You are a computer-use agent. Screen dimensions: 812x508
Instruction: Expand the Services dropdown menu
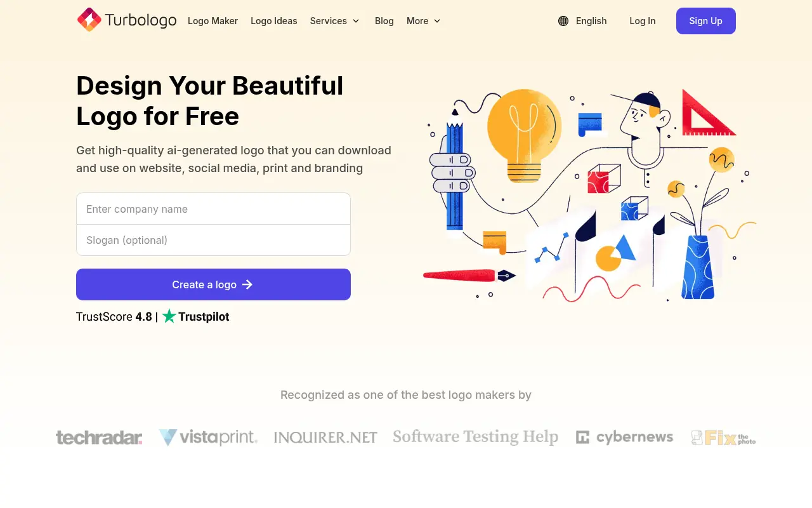(x=334, y=21)
